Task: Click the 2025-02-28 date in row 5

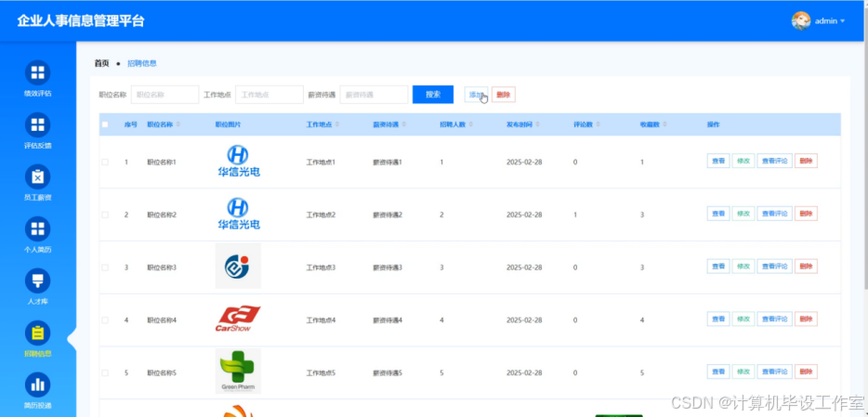Action: pyautogui.click(x=524, y=372)
